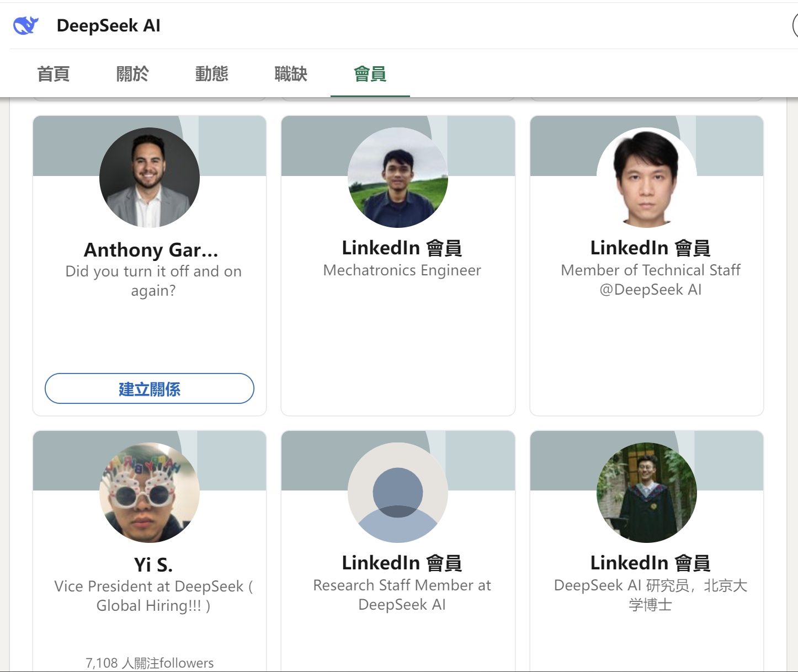
Task: Click the 7,108 followers count text
Action: (149, 663)
